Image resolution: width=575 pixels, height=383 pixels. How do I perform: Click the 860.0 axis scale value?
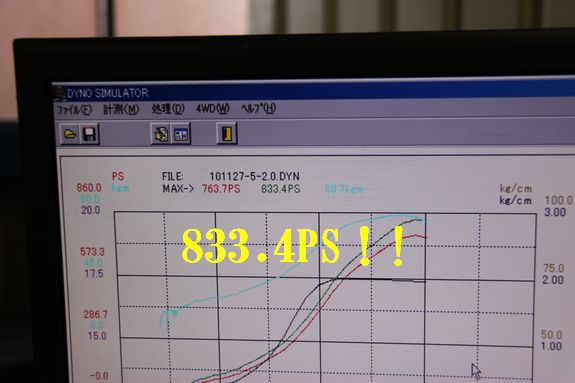coord(89,188)
